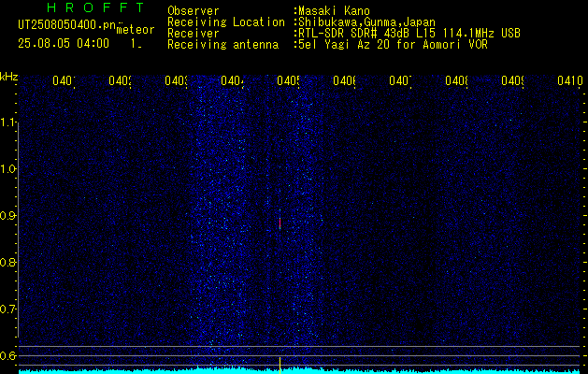The image size is (588, 374).
Task: Click the 1.0 kHz axis label
Action: pos(7,169)
